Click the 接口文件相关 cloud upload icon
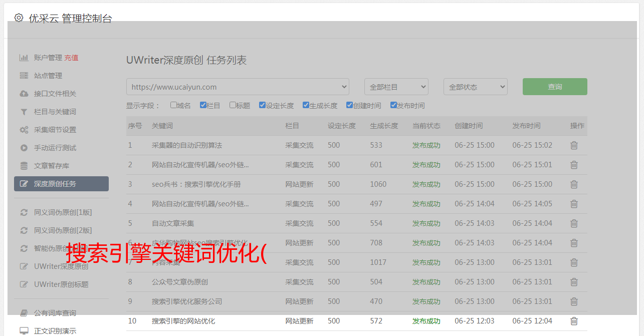Image resolution: width=644 pixels, height=336 pixels. click(24, 94)
